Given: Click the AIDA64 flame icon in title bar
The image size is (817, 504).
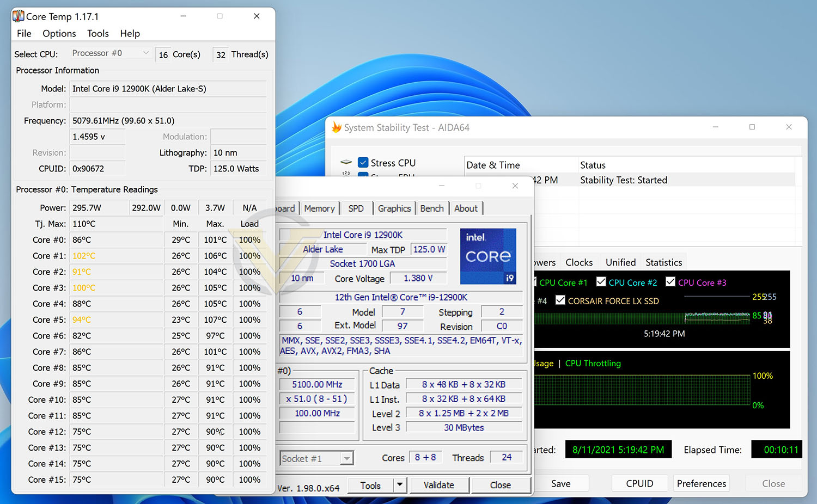Looking at the screenshot, I should 337,127.
